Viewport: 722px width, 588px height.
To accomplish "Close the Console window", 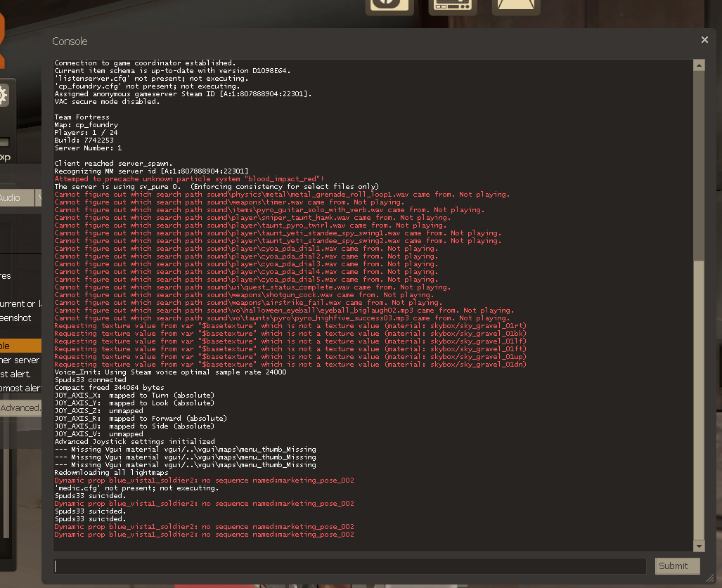I will (704, 40).
